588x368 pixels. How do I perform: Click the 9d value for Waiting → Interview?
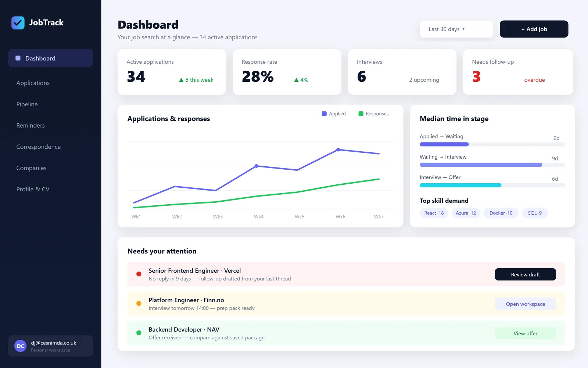[555, 159]
